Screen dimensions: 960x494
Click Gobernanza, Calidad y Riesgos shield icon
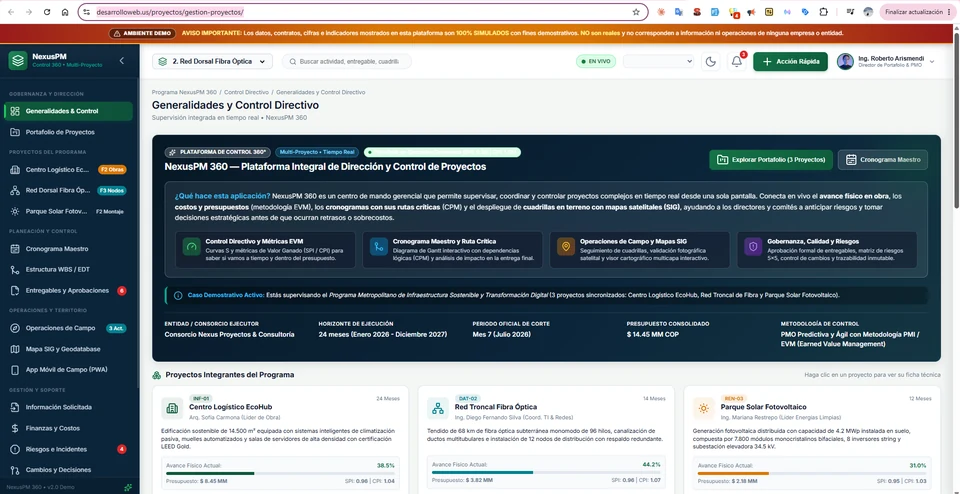pos(752,247)
